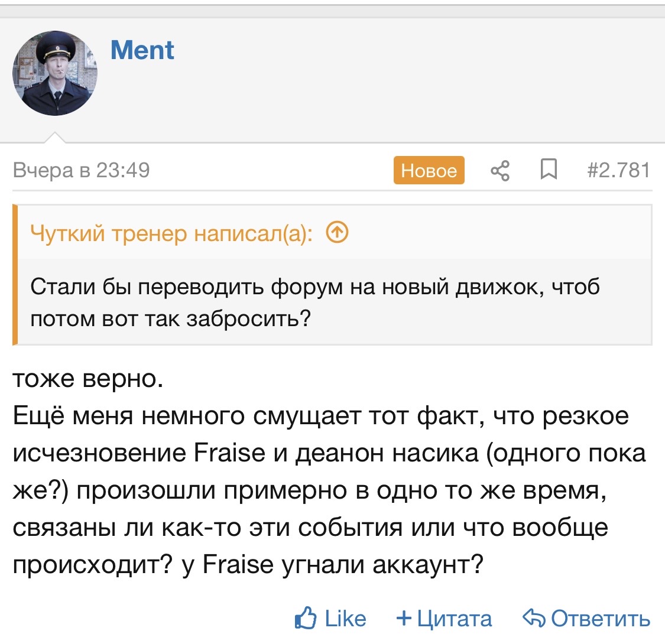Open the post permalink #2.781
Viewport: 665px width, 644px height.
click(x=618, y=170)
